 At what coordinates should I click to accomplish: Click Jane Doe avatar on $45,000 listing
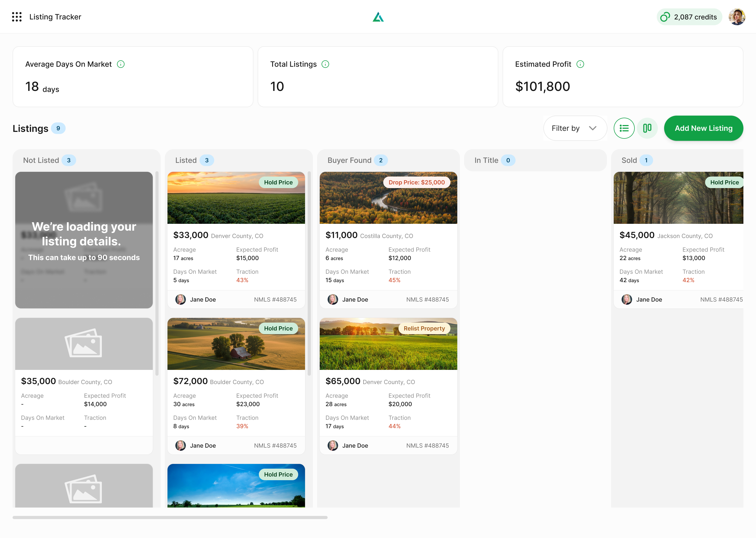(627, 299)
